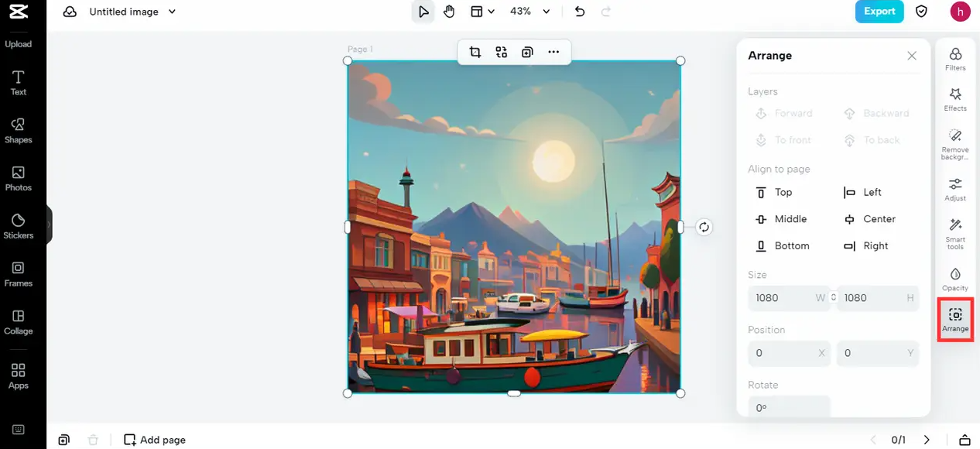The width and height of the screenshot is (980, 449).
Task: Open the shield privacy icon
Action: pos(921,12)
